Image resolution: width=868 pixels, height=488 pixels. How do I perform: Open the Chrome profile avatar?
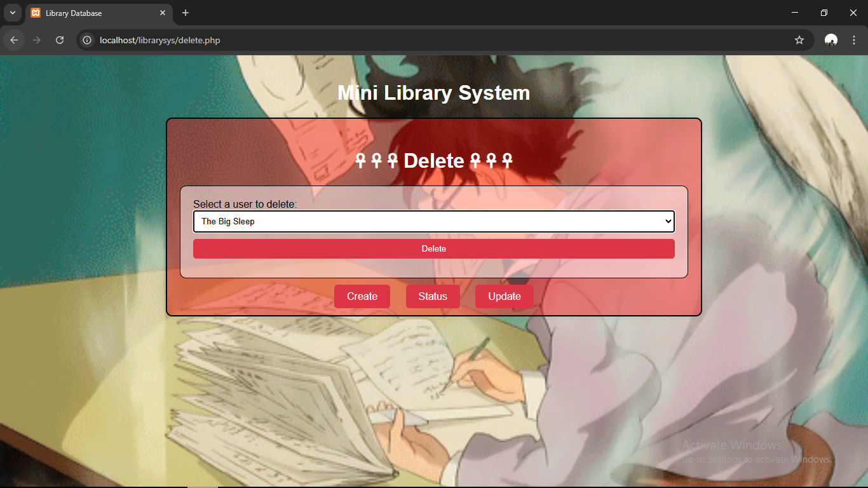(x=831, y=40)
